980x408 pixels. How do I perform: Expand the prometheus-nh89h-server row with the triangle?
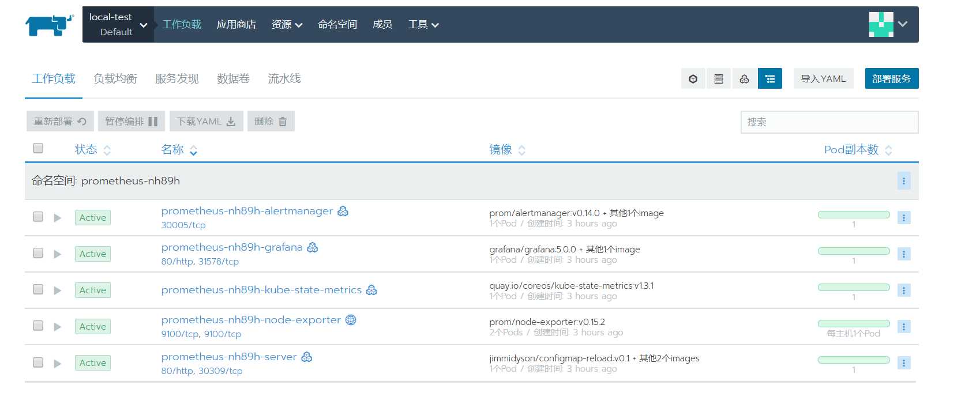(57, 364)
